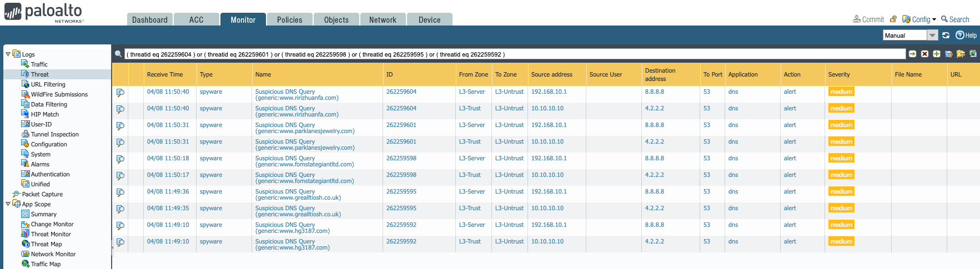Open detail icon for 11:49:10 L3-Trust row

120,242
